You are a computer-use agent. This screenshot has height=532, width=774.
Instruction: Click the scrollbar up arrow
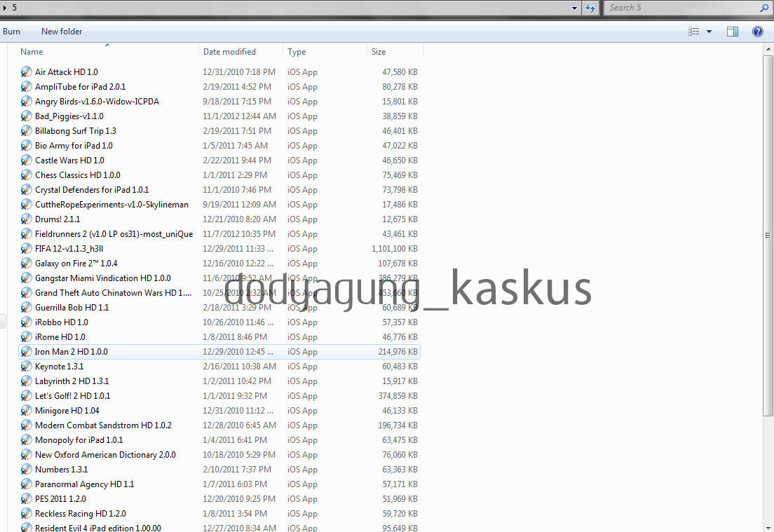[x=768, y=49]
